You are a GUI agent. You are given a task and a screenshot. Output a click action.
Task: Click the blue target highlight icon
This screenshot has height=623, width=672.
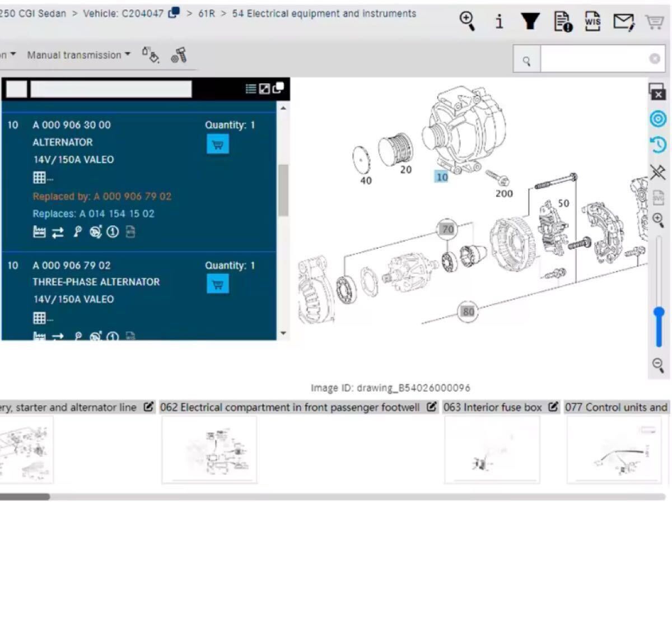pos(658,119)
